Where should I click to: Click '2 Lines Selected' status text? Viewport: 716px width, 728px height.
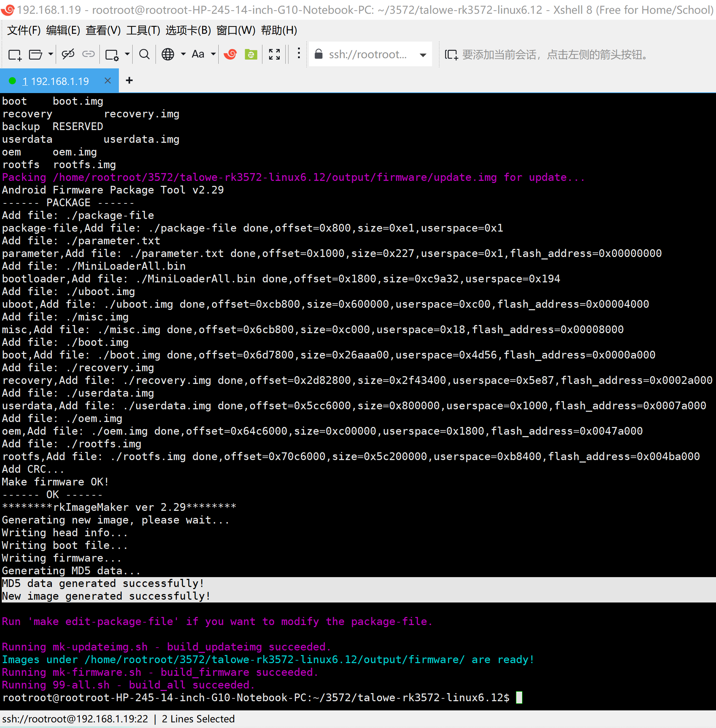pos(198,719)
